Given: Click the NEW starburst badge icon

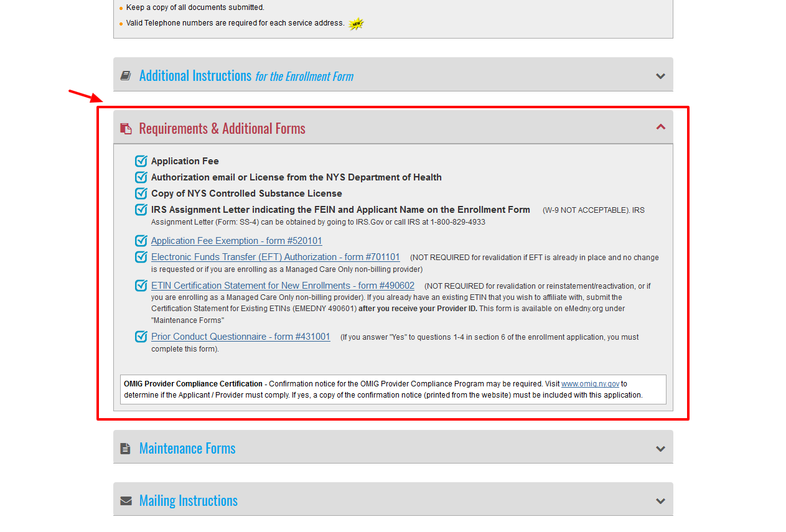Looking at the screenshot, I should [x=356, y=24].
